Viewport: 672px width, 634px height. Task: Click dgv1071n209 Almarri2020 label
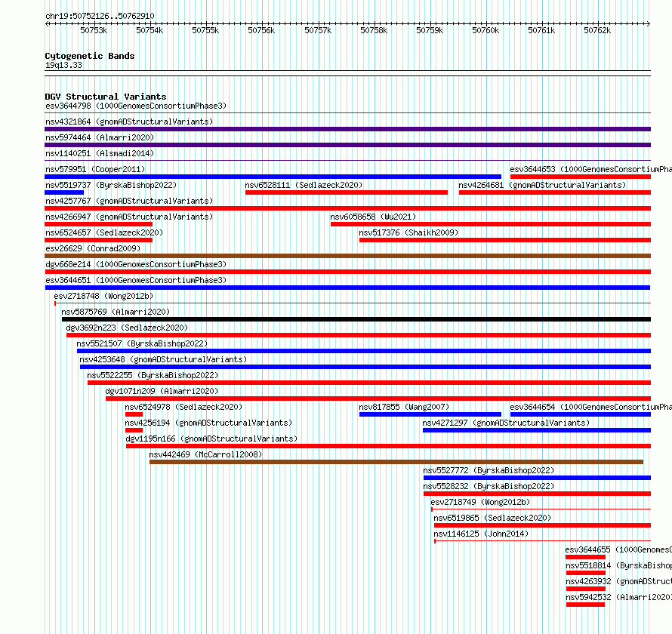[x=162, y=391]
